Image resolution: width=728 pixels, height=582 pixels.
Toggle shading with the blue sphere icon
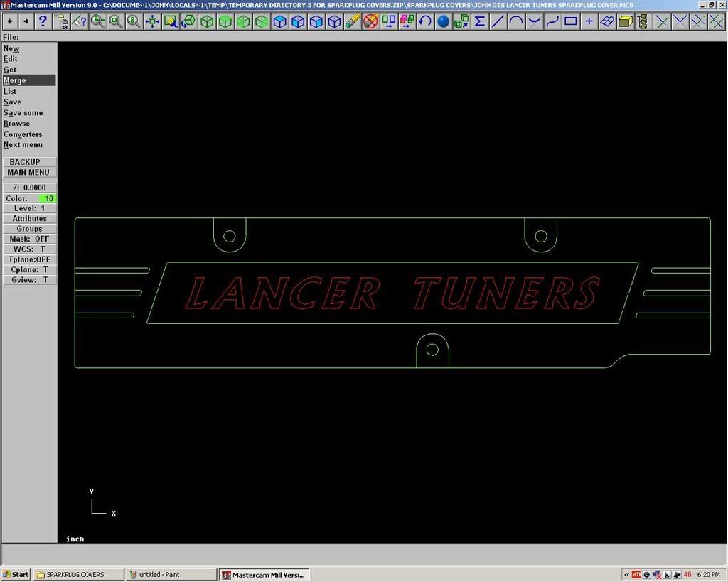[x=444, y=21]
